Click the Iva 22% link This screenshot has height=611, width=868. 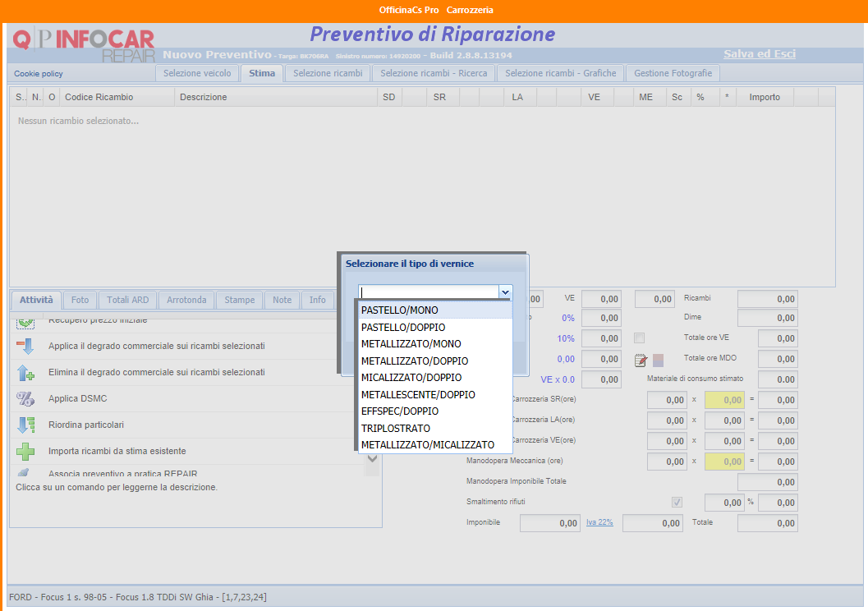599,522
